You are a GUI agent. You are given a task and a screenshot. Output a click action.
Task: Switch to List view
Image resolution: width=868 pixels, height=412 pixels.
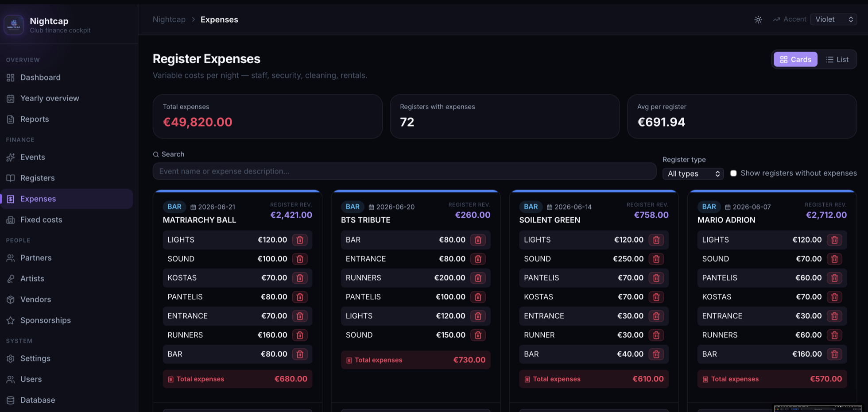tap(837, 59)
